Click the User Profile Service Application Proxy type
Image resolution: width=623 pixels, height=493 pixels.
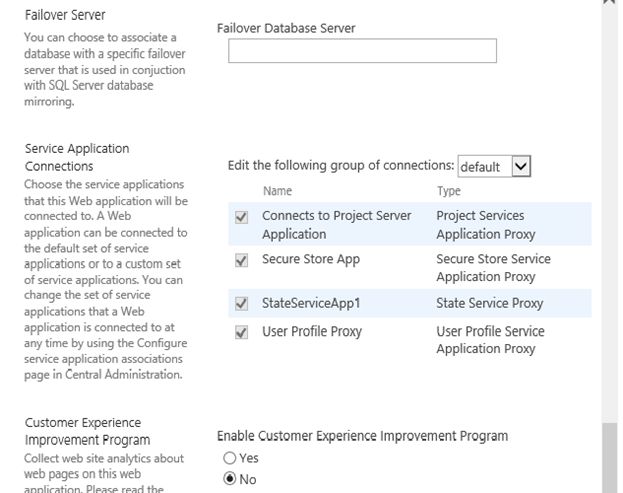pos(490,340)
